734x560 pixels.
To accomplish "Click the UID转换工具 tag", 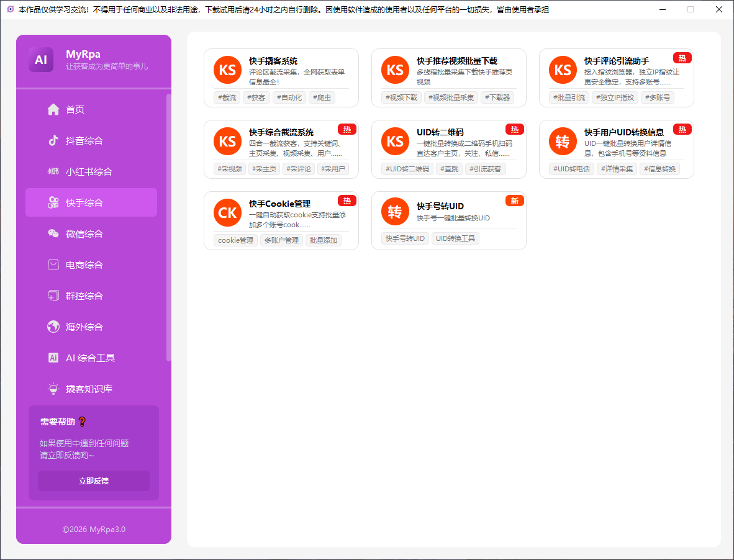I will coord(455,238).
